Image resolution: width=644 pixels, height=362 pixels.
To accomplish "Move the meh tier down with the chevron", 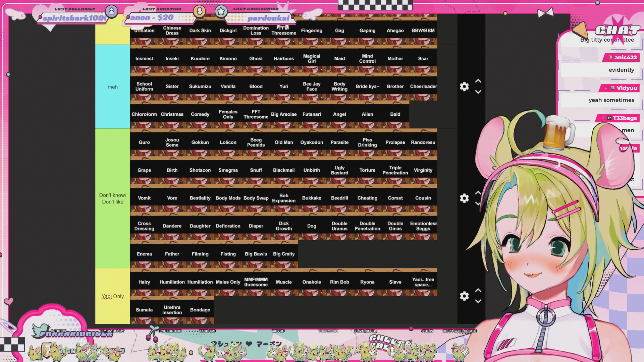I will 478,92.
